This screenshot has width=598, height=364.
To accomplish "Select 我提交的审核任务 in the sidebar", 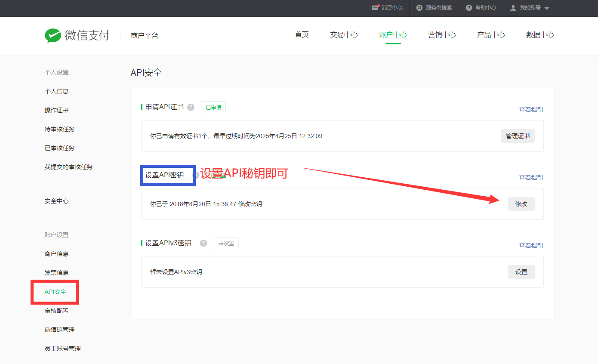I will coord(68,167).
